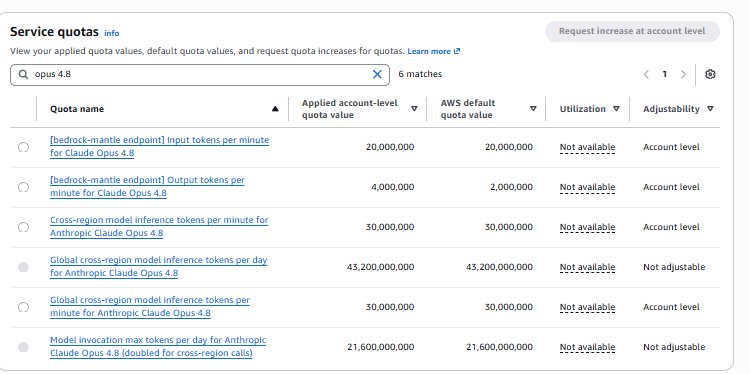Open bedrock-mantle Input tokens per minute quota link
This screenshot has height=374, width=750.
pyautogui.click(x=159, y=147)
